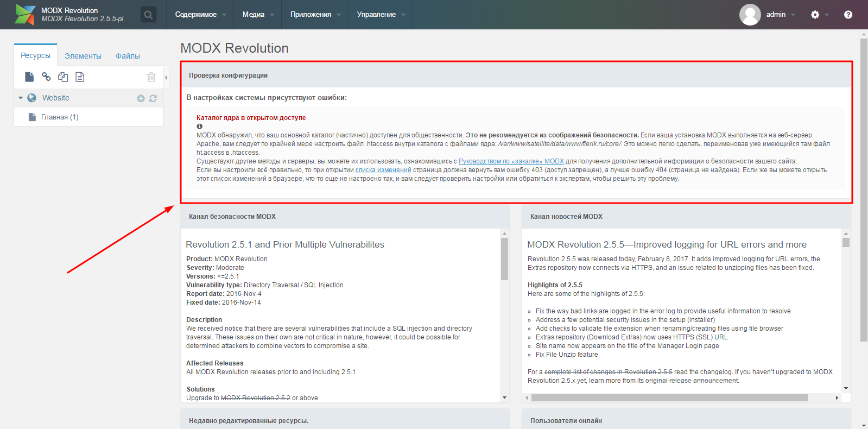Collapse the Website tree node arrow

pos(21,98)
